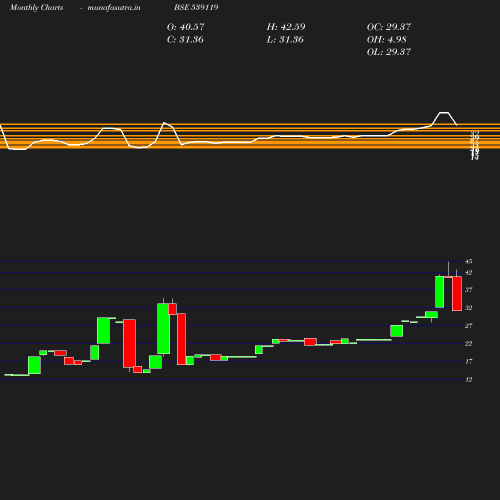Click the 'Monthly Charts' title text
500x500 pixels.
[36, 7]
